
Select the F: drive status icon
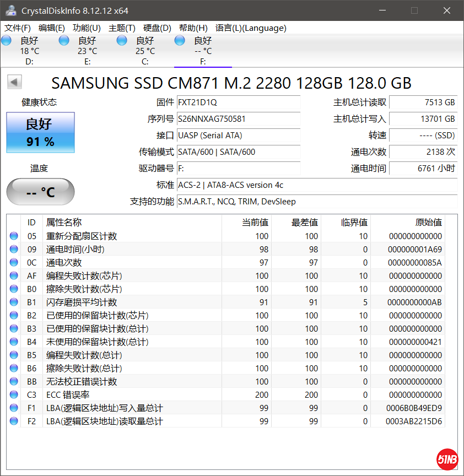(180, 40)
